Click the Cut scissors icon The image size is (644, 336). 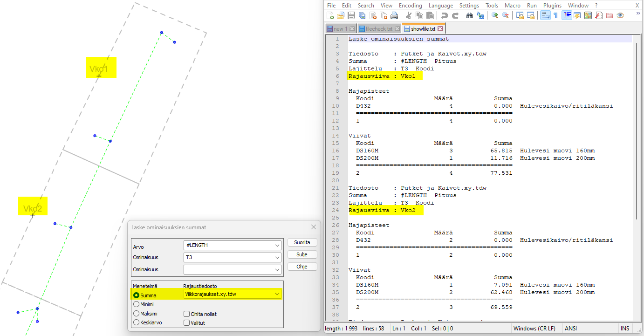click(409, 16)
